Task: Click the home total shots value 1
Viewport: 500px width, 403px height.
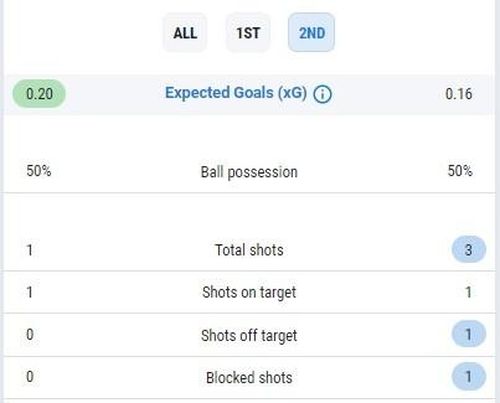Action: [x=30, y=250]
